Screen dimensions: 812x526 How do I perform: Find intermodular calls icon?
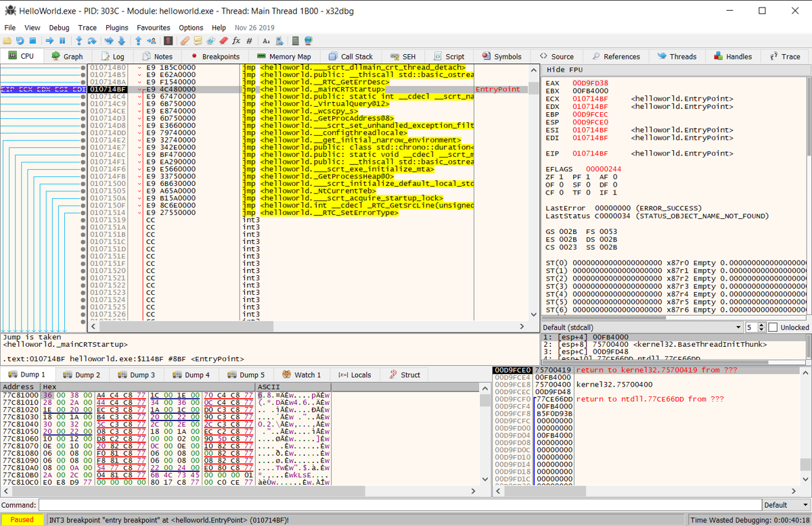tap(279, 41)
